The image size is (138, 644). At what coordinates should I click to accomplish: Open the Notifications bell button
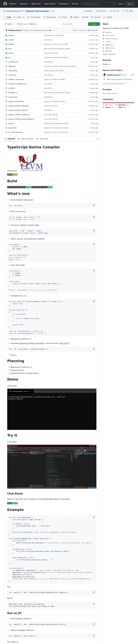click(101, 11)
